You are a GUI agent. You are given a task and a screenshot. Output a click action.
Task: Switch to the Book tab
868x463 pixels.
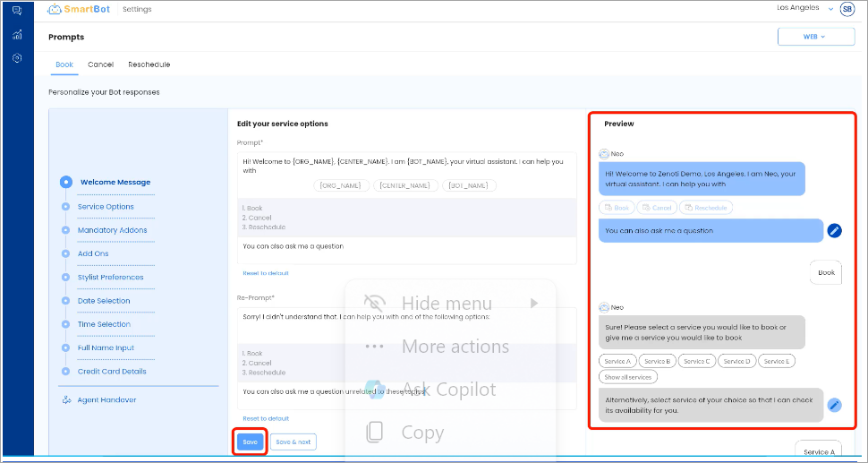click(64, 64)
